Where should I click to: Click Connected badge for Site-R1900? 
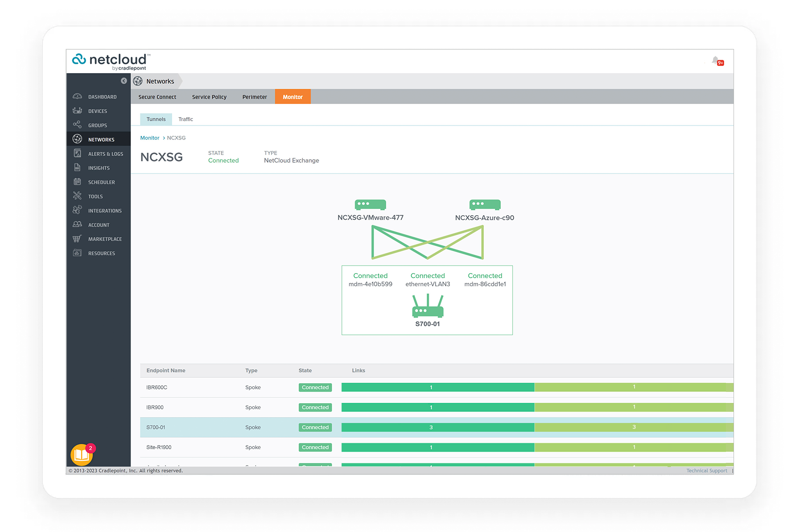click(x=315, y=447)
